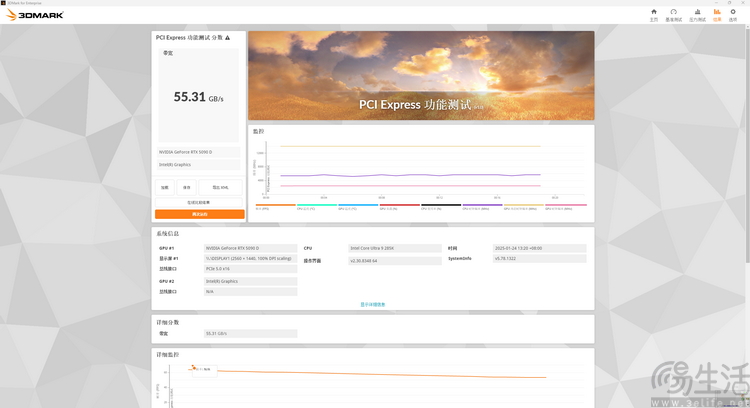Click the Export XML button
The image size is (750, 408).
pos(221,187)
